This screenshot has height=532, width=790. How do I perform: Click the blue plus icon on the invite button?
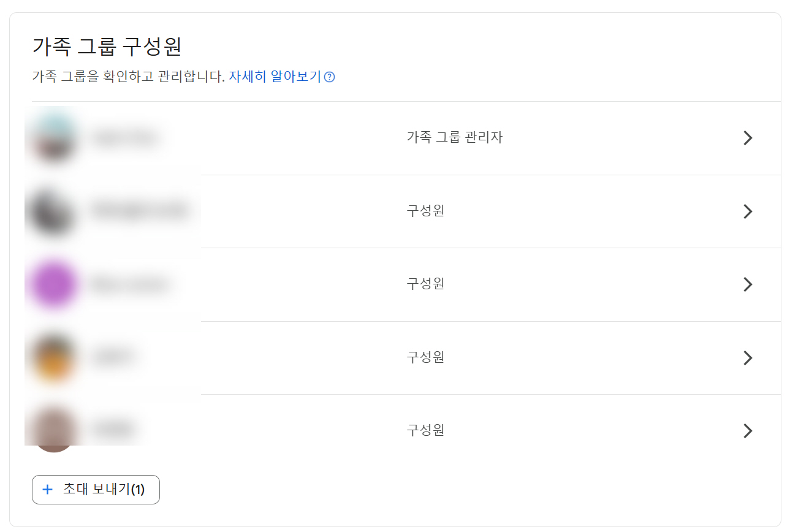click(x=47, y=490)
